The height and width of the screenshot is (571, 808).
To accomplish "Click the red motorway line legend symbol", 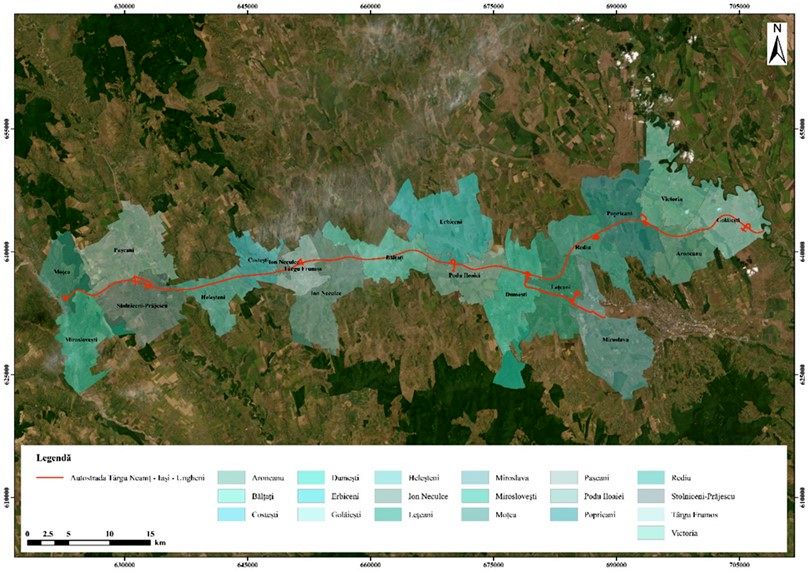I will click(60, 478).
